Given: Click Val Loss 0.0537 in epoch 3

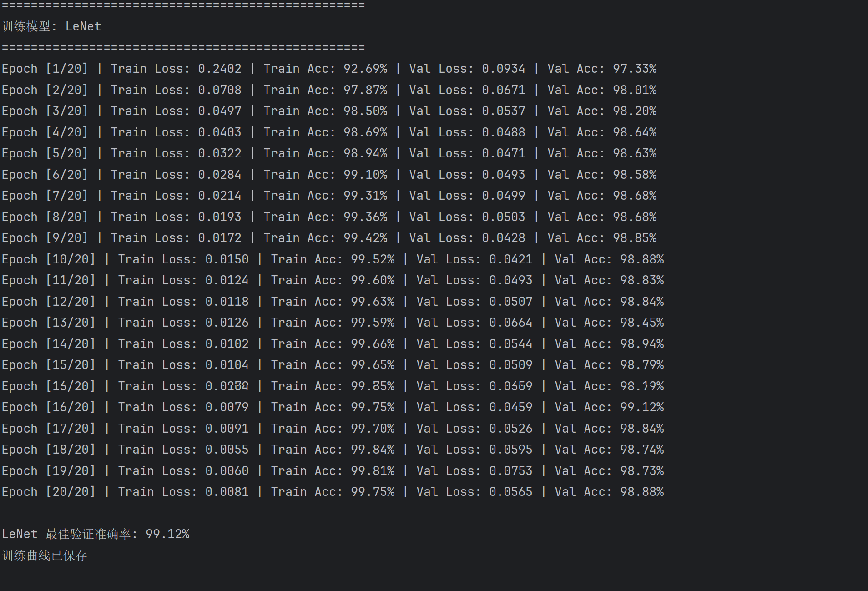Looking at the screenshot, I should click(503, 111).
